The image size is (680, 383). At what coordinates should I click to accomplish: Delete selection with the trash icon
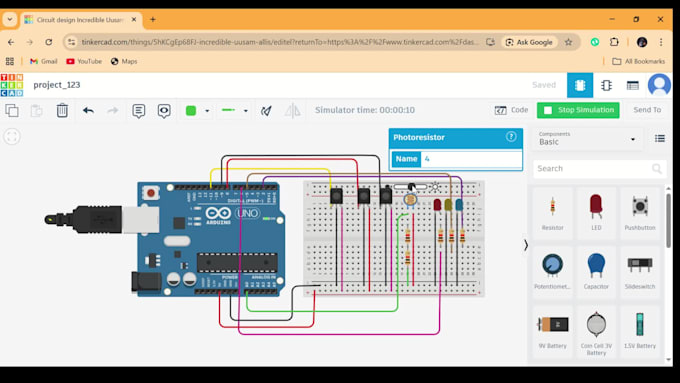pyautogui.click(x=62, y=110)
